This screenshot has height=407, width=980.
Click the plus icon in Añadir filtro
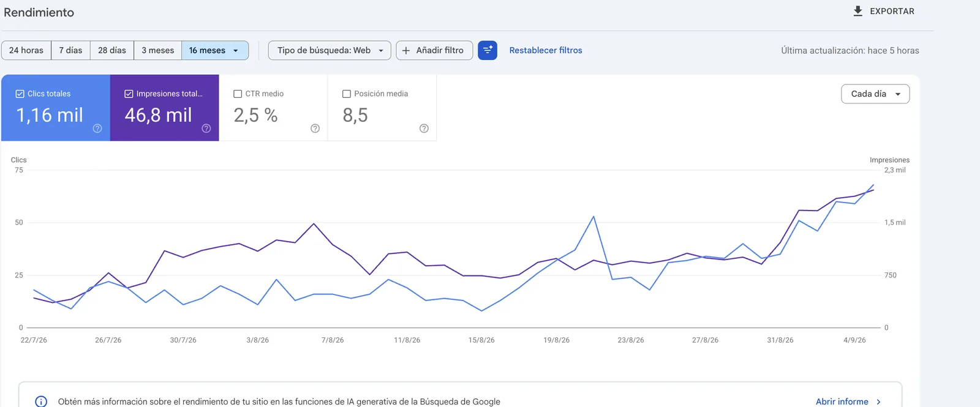[405, 50]
